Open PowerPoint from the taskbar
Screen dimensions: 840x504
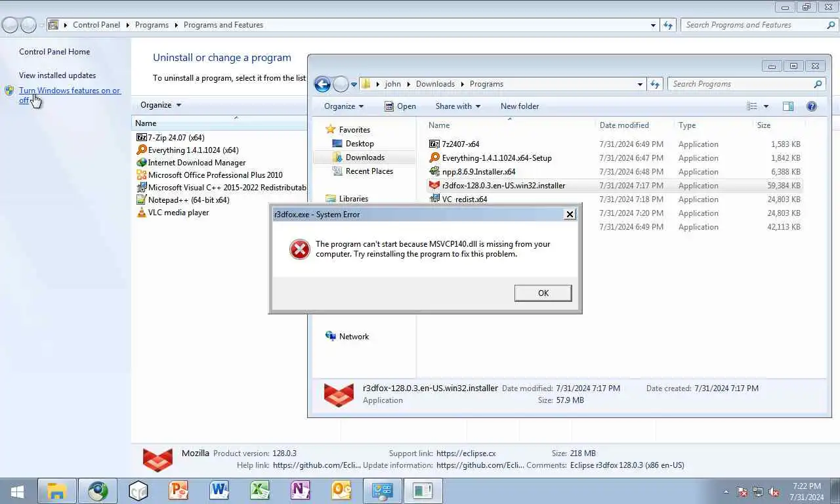tap(178, 491)
